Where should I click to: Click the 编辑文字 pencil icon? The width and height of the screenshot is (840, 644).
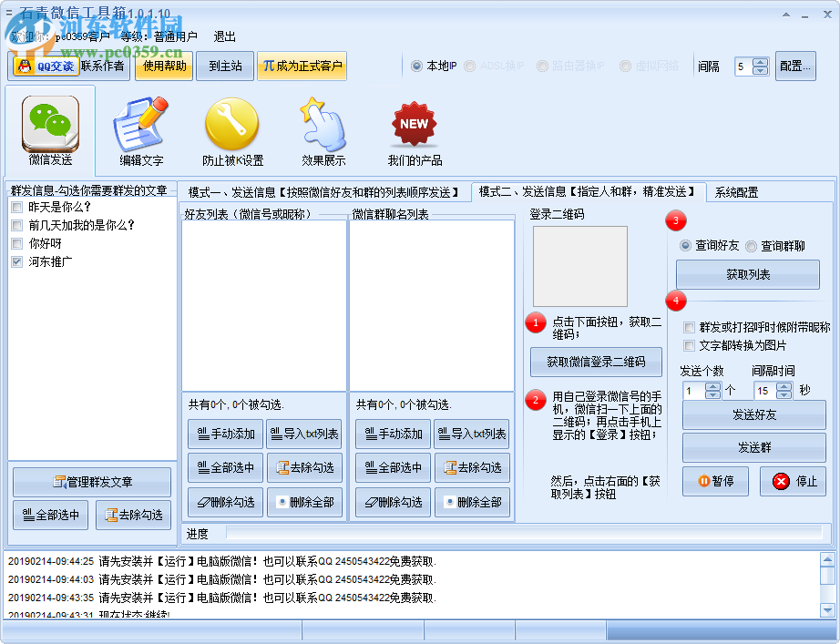pyautogui.click(x=141, y=123)
